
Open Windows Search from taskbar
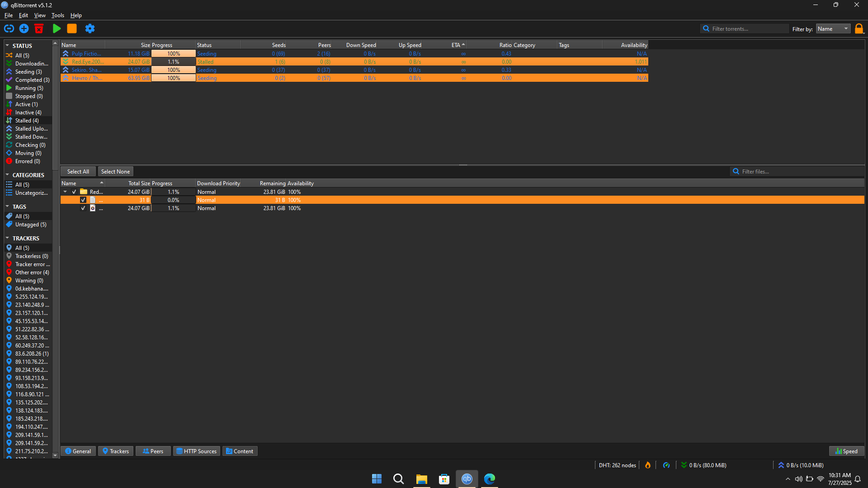(398, 479)
